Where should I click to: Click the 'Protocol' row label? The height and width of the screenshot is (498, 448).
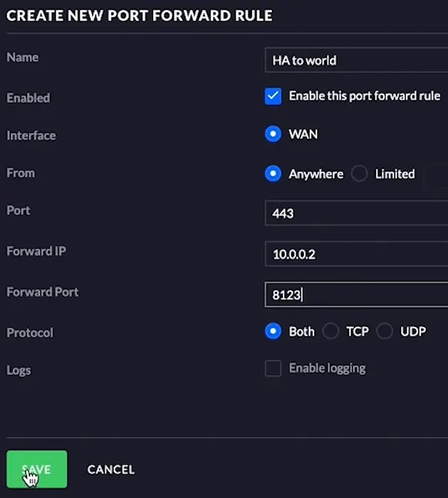click(30, 333)
